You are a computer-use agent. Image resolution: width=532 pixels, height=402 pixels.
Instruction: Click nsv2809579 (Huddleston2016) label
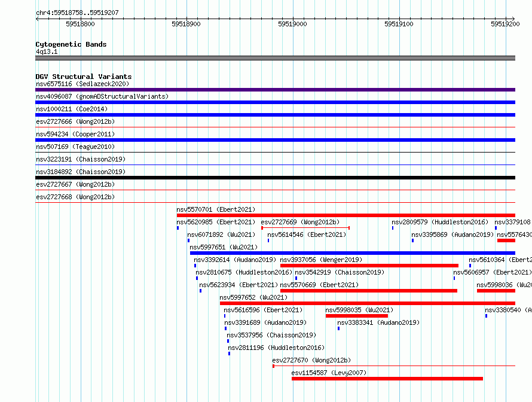(440, 222)
